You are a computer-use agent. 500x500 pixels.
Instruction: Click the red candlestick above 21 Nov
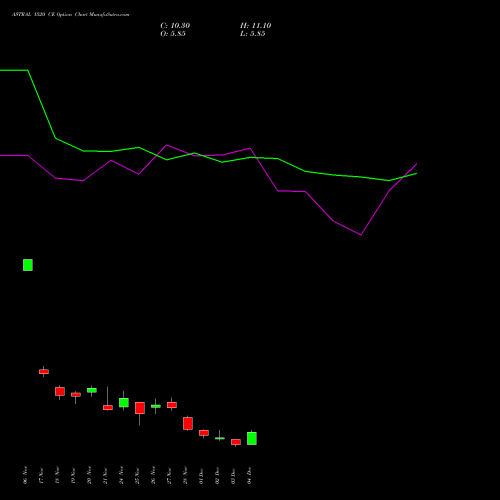[108, 407]
